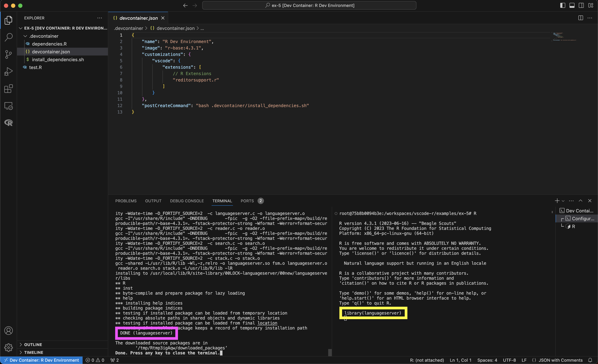Open the Search view in activity bar
Image resolution: width=598 pixels, height=364 pixels.
[x=9, y=37]
